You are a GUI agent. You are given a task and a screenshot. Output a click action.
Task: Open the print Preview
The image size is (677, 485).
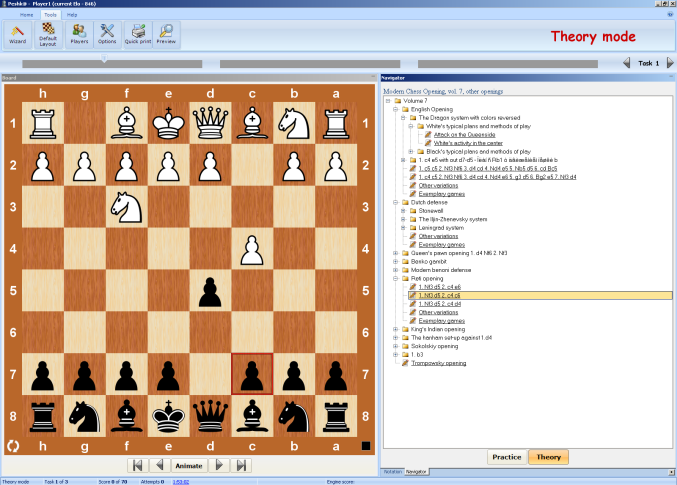[166, 35]
